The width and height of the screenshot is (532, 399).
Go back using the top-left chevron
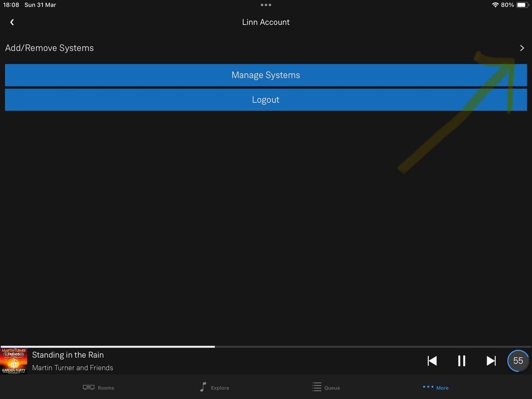pos(12,22)
